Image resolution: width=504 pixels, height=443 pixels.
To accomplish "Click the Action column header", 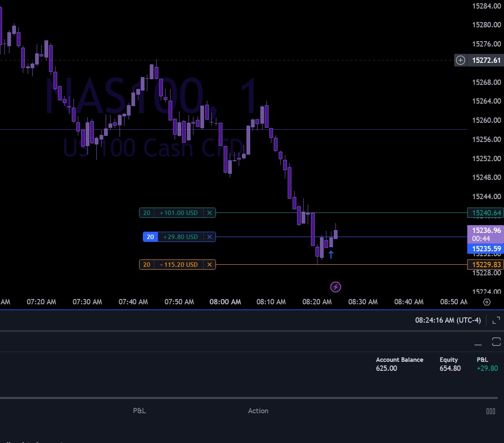I will pyautogui.click(x=258, y=411).
